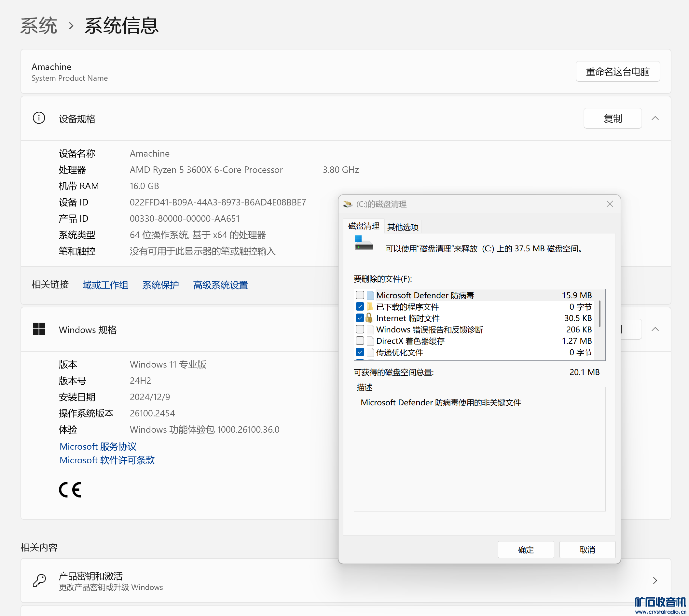The width and height of the screenshot is (689, 616).
Task: Open 产品密钥和激活 with its chevron arrow
Action: pos(655,581)
